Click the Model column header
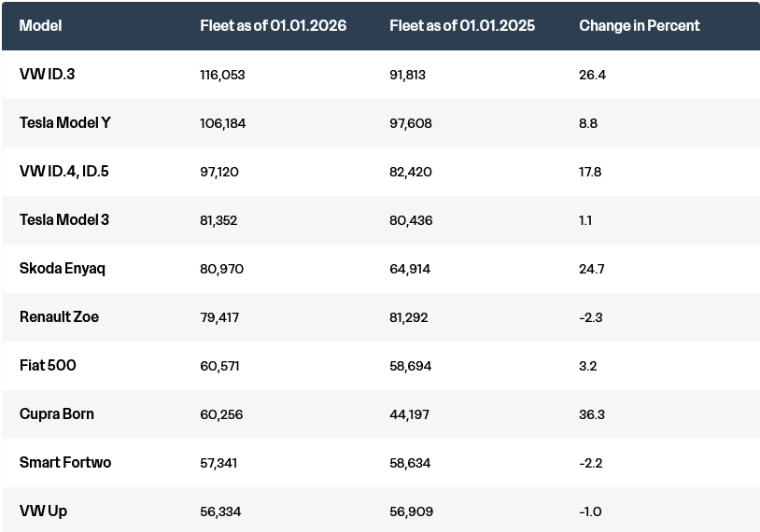Viewport: 760px width, 532px height. [x=40, y=26]
